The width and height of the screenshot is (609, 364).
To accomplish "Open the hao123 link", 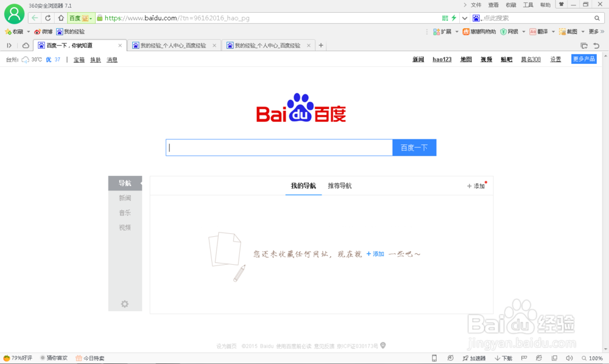I will coord(442,60).
